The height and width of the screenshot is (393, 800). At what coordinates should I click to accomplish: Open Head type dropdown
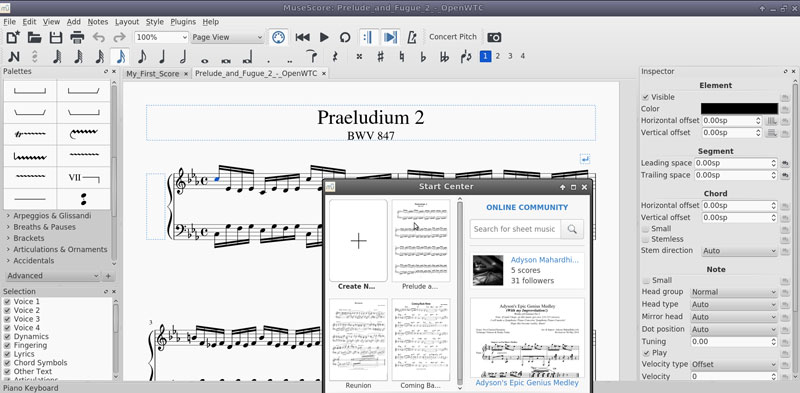(734, 304)
